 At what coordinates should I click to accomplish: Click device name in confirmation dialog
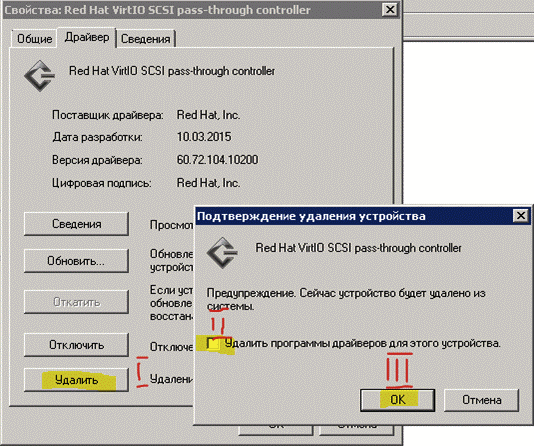[x=358, y=248]
